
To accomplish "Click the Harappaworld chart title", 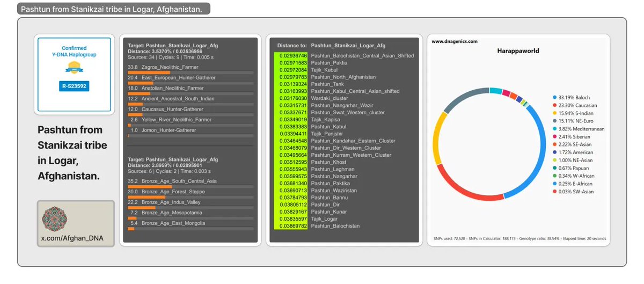I will point(518,51).
